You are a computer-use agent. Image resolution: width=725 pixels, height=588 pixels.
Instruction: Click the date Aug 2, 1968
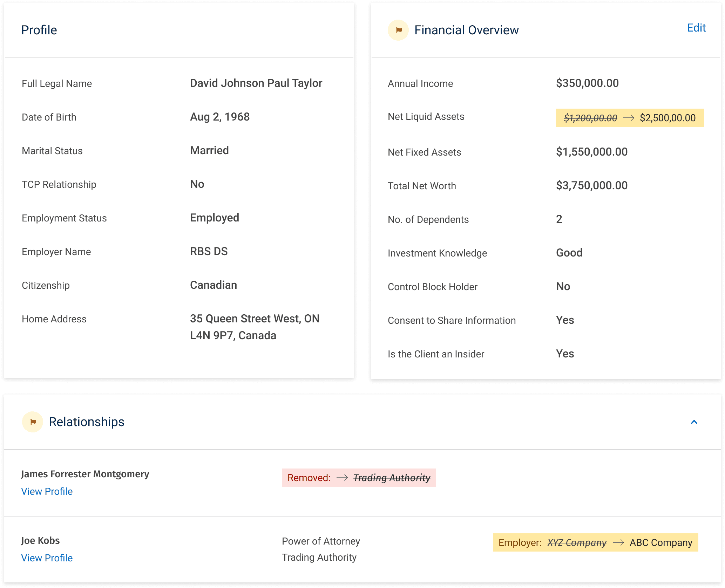(220, 117)
